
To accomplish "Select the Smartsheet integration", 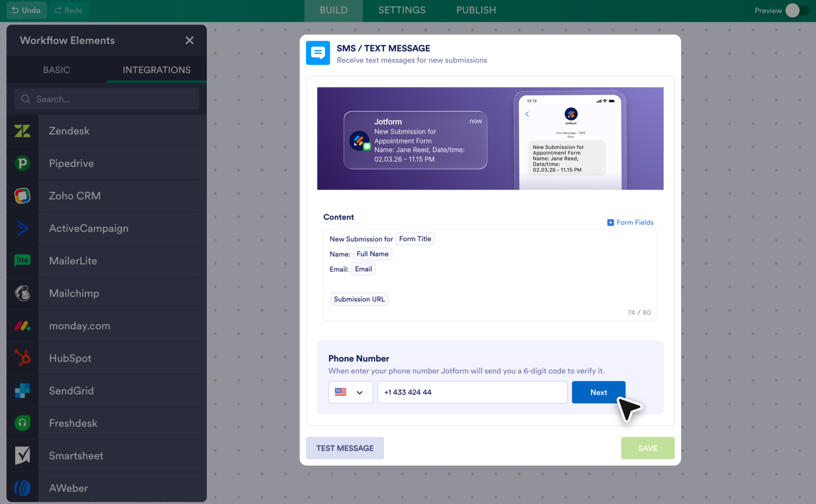I will tap(107, 456).
